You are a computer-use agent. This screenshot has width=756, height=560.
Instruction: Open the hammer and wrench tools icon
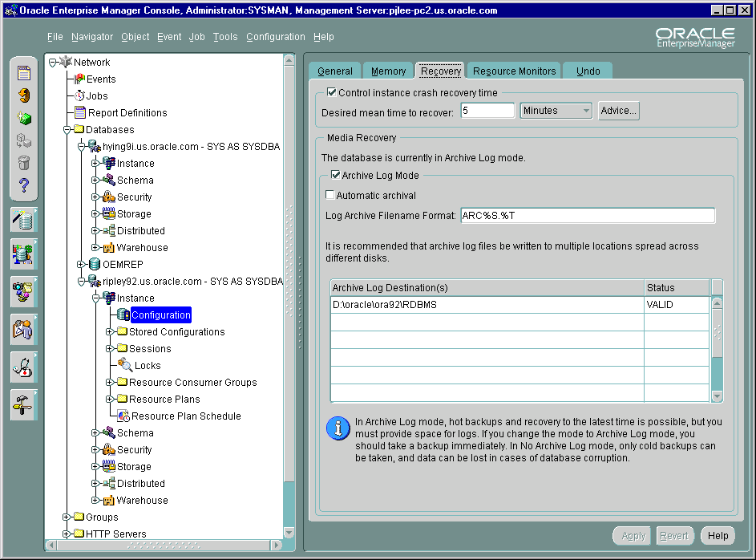point(23,404)
